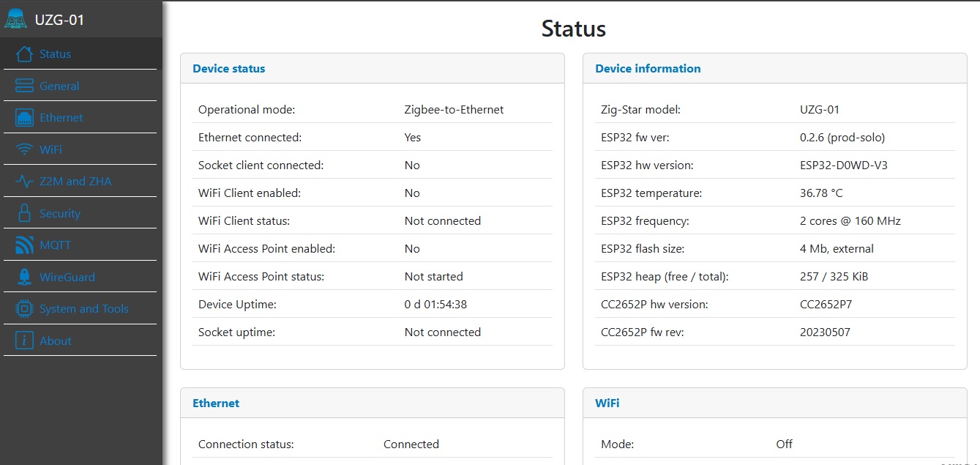Navigate to the MQTT section
The height and width of the screenshot is (465, 980).
pyautogui.click(x=56, y=245)
